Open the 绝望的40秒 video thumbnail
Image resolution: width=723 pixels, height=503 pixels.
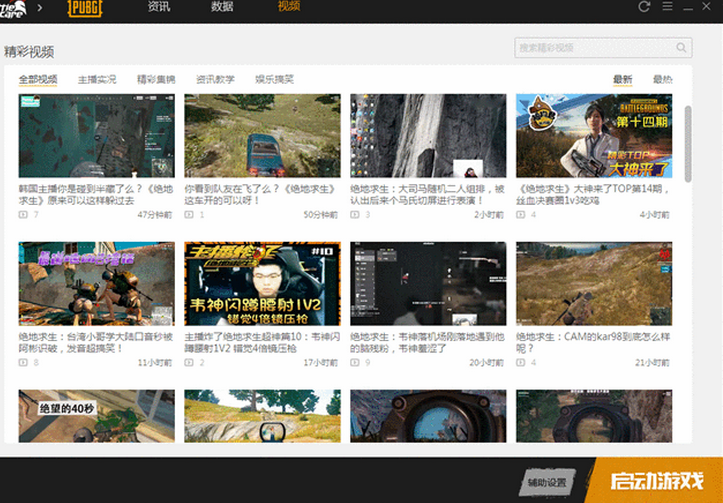[96, 416]
